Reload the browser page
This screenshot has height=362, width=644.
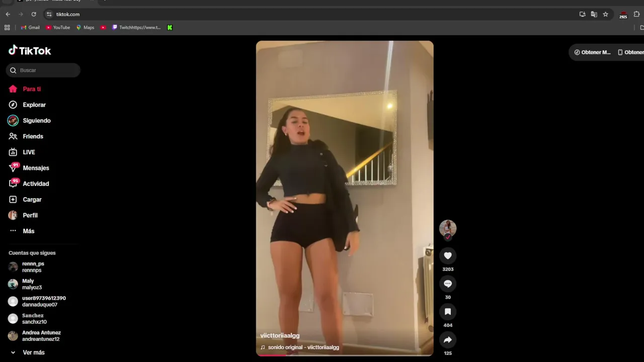(x=34, y=14)
